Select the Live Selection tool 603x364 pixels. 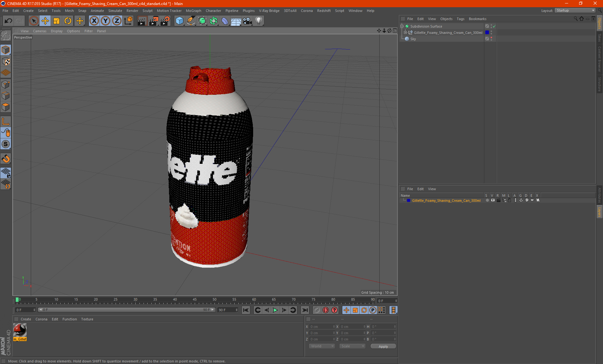coord(34,21)
